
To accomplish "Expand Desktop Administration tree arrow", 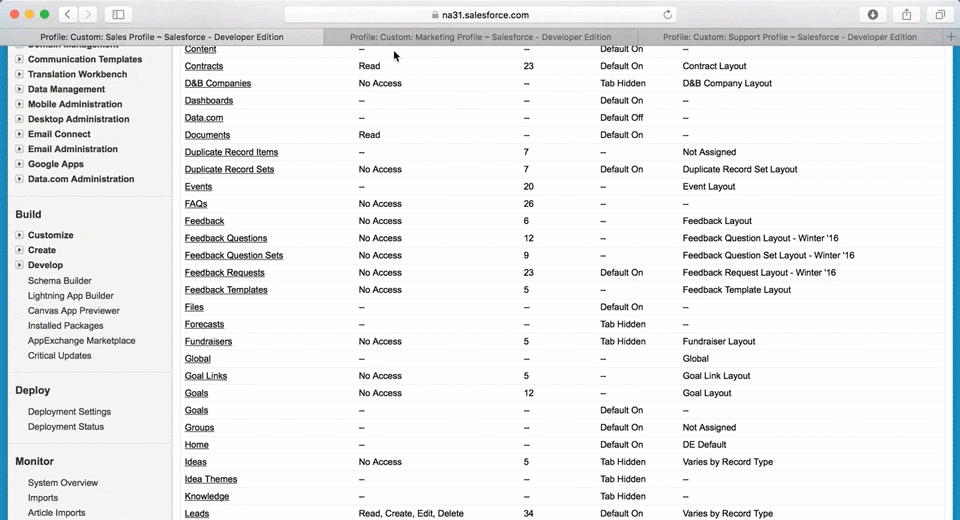I will [x=20, y=119].
